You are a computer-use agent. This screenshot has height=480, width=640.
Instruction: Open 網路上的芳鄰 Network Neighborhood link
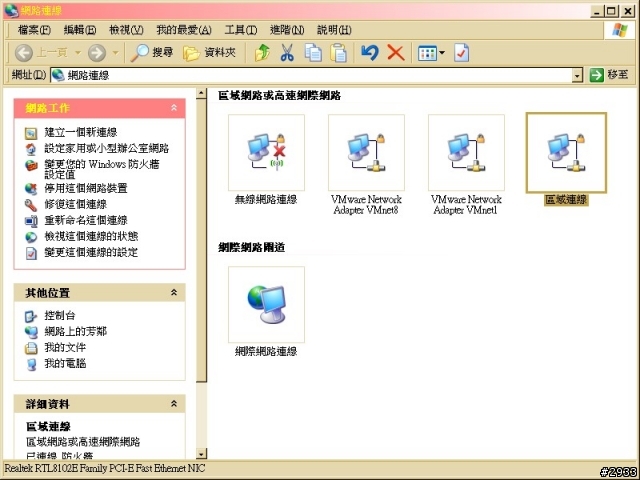click(76, 331)
